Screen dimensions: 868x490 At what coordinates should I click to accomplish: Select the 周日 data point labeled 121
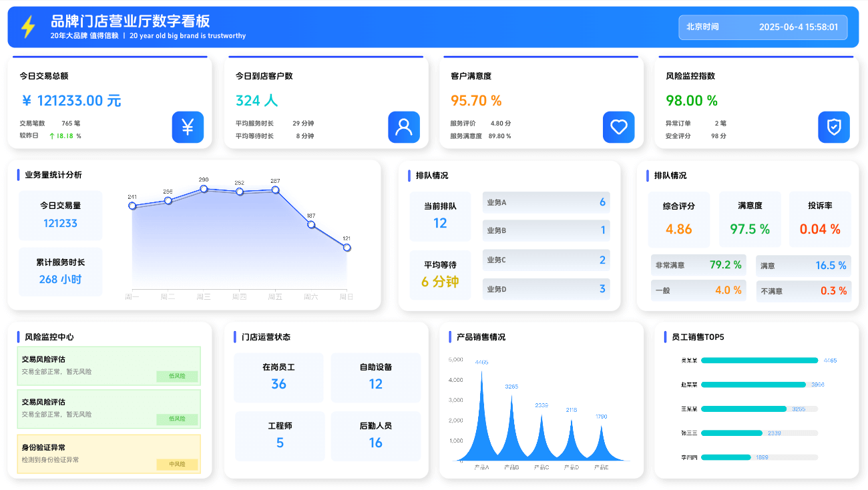coord(347,248)
